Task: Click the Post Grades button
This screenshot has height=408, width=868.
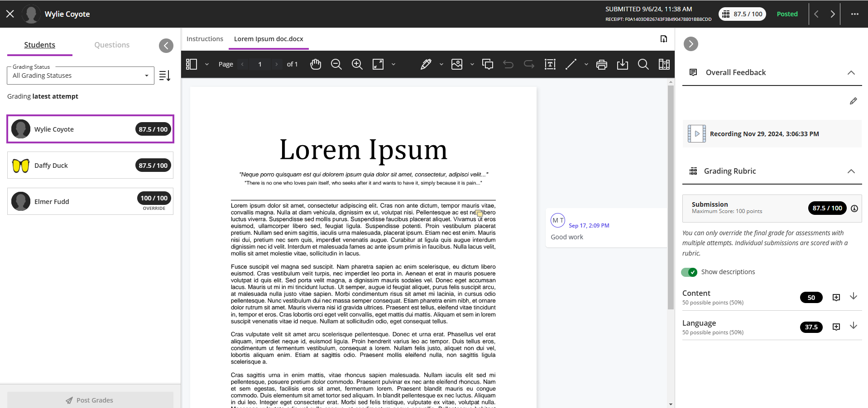Action: pyautogui.click(x=90, y=400)
